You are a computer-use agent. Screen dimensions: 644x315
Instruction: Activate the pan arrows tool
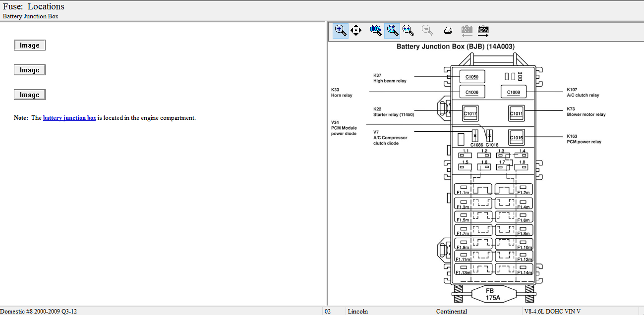tap(356, 30)
